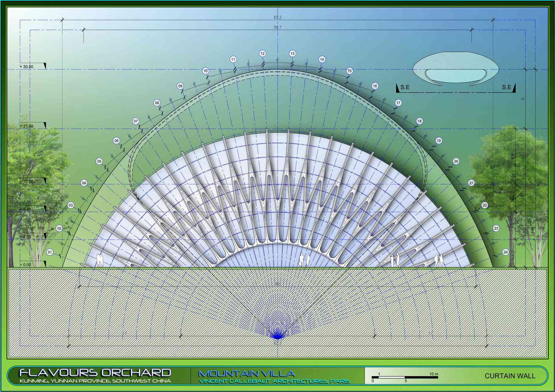Click the pair of human figures at center
Screen dimensions: 555x392
coord(304,260)
